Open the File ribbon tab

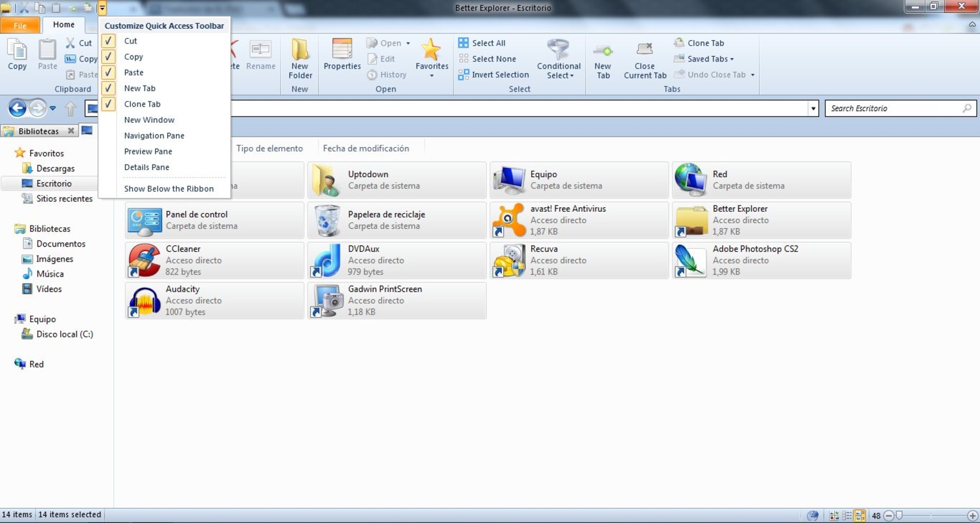20,25
